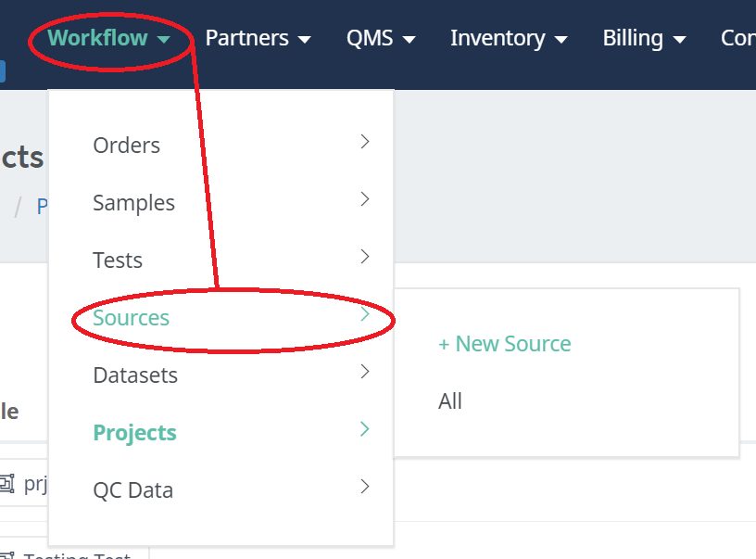Viewport: 756px width, 559px height.
Task: Expand the Tests submenu arrow
Action: (365, 257)
